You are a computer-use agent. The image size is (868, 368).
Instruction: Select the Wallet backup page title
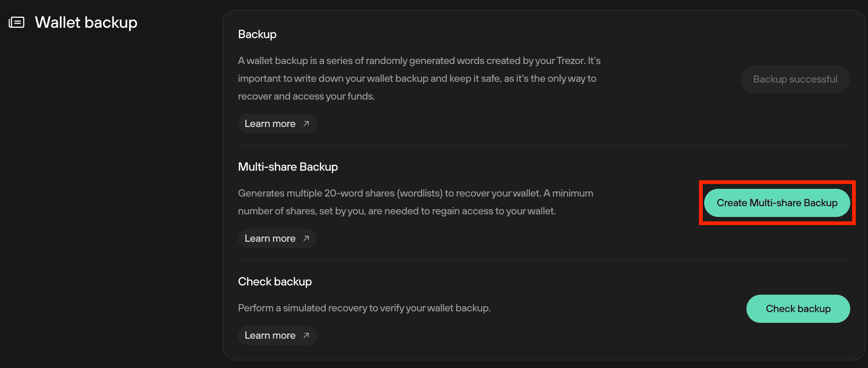pyautogui.click(x=86, y=23)
